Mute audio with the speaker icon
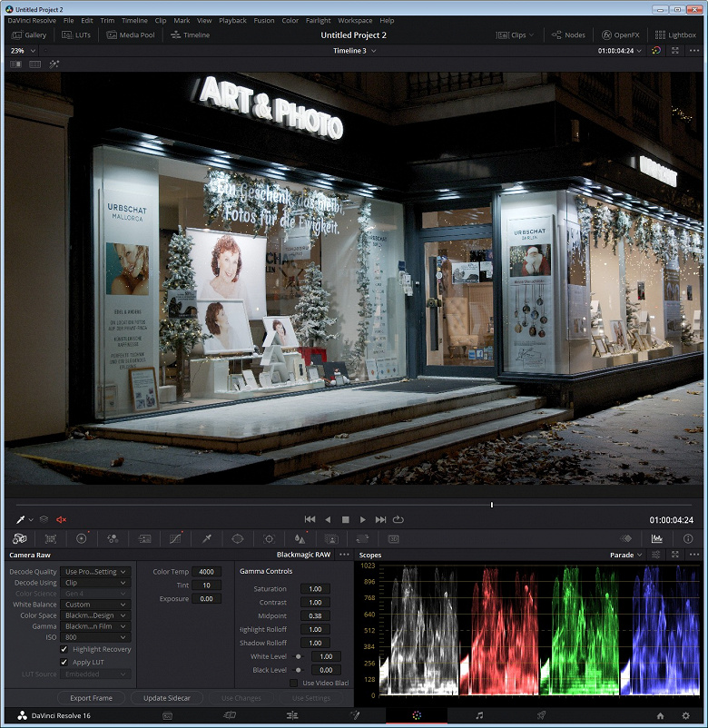 click(x=62, y=519)
